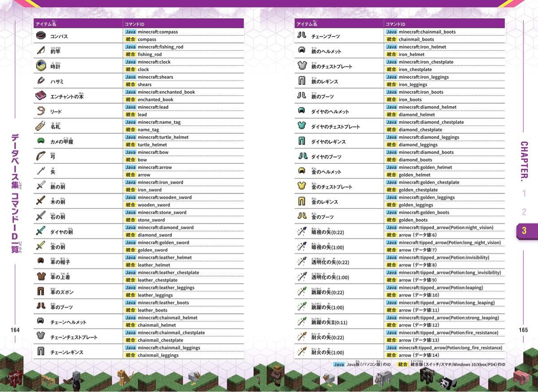The width and height of the screenshot is (538, 392).
Task: Click the text minecraft:iron_chestplate
Action: [x=426, y=62]
